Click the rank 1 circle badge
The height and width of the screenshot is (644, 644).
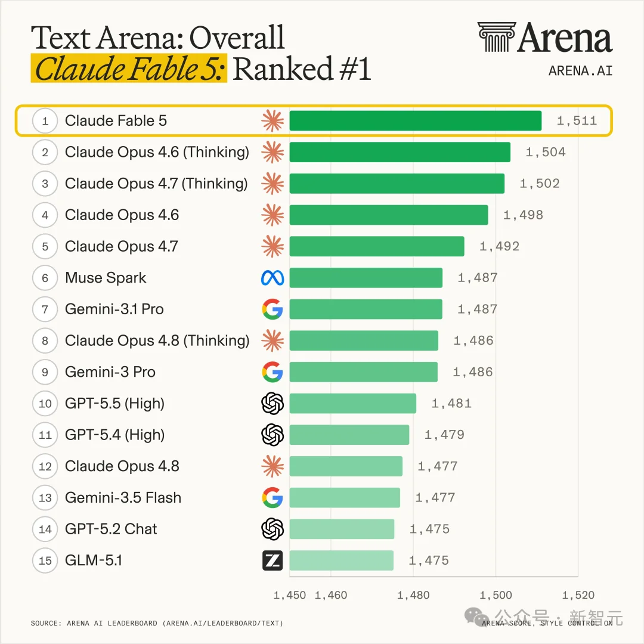45,120
